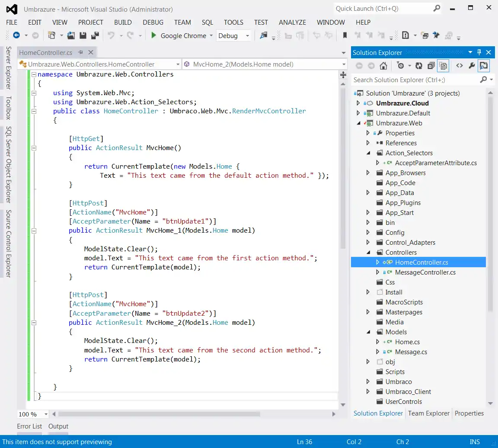Toggle auto-hide pin on Solution Explorer panel
498x448 pixels.
click(x=479, y=52)
